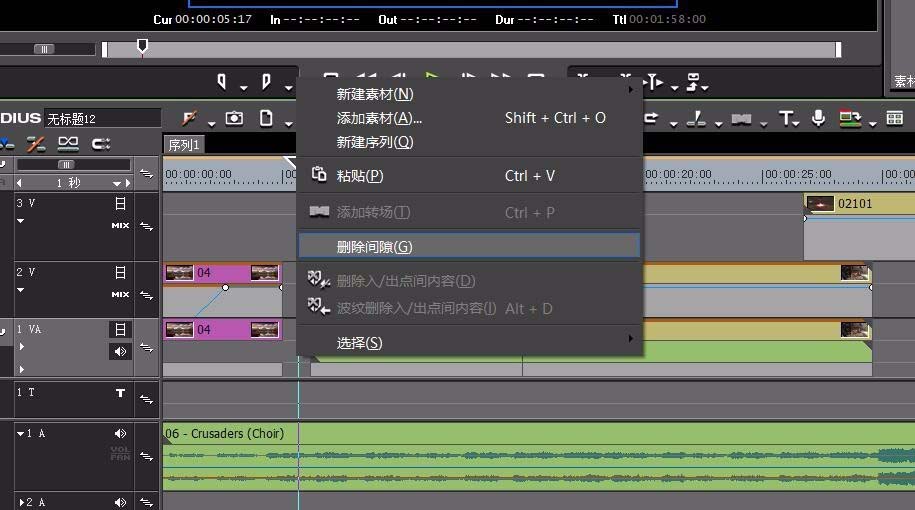Click the sequence settings icon beside the project name
Viewport: 915px width, 510px height.
pyautogui.click(x=189, y=118)
